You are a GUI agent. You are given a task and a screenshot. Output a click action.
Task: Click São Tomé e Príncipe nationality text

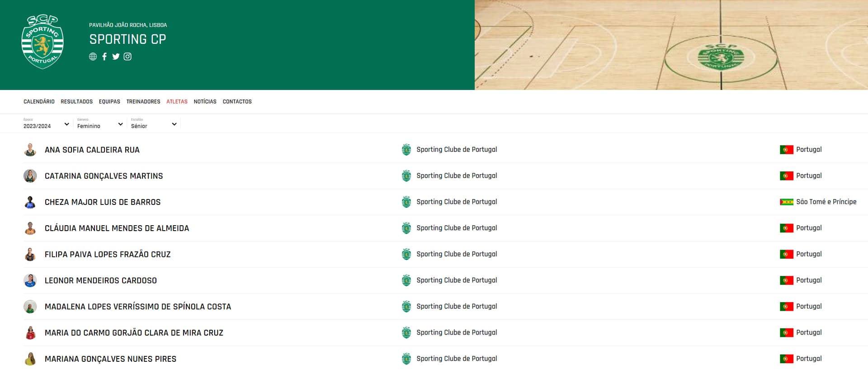pyautogui.click(x=826, y=202)
